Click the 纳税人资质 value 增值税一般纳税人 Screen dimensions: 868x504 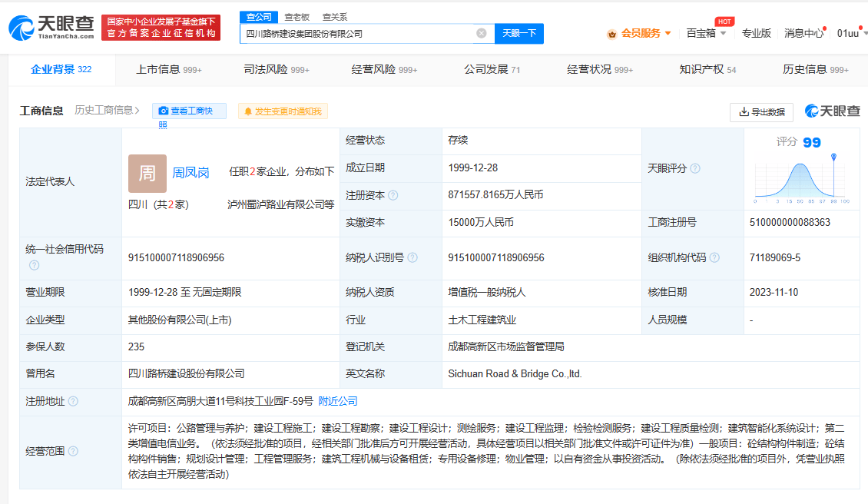tap(486, 292)
